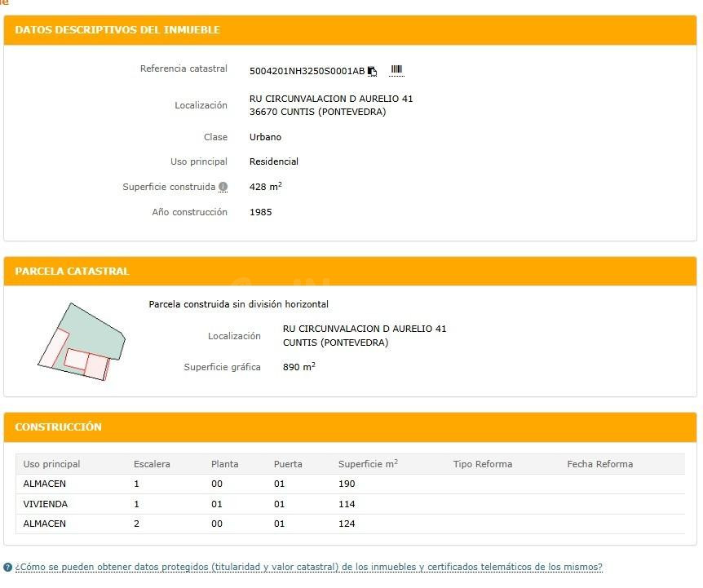Click the 890 m² graphic surface value
The width and height of the screenshot is (703, 588).
coord(299,367)
